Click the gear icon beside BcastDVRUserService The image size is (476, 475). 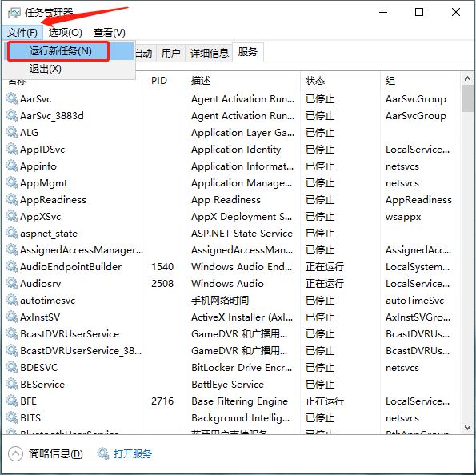coord(12,333)
